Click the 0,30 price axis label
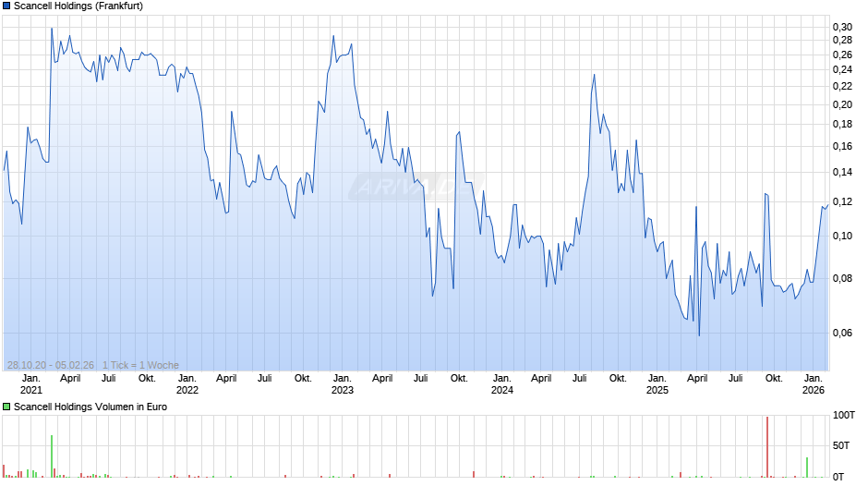 842,27
